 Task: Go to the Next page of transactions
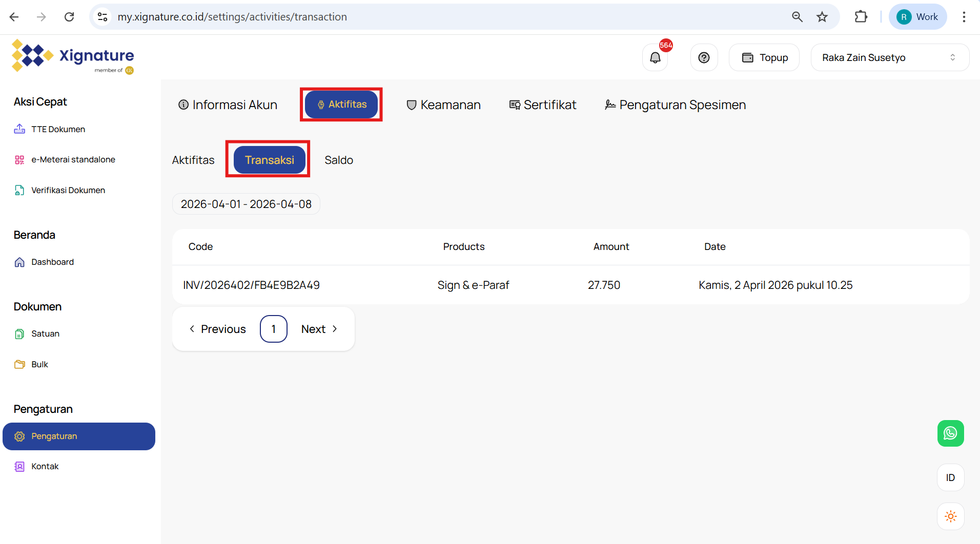click(319, 329)
